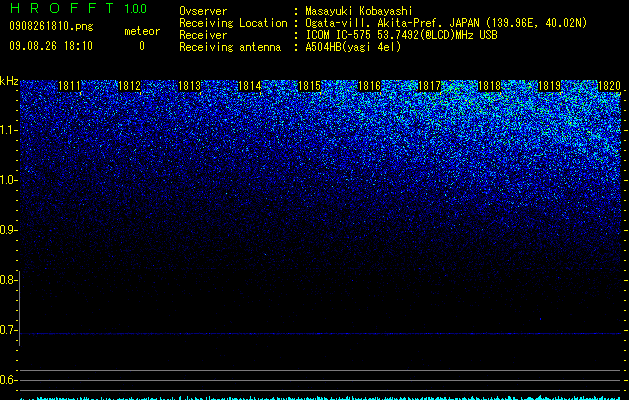Viewport: 629px width, 400px height.
Task: Click the 1.1 kHz axis label
Action: 8,130
